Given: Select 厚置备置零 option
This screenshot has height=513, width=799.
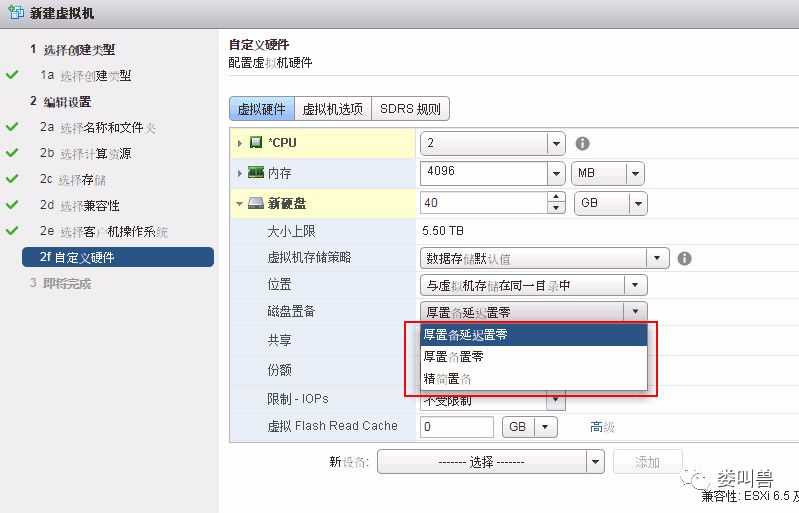Looking at the screenshot, I should (534, 357).
